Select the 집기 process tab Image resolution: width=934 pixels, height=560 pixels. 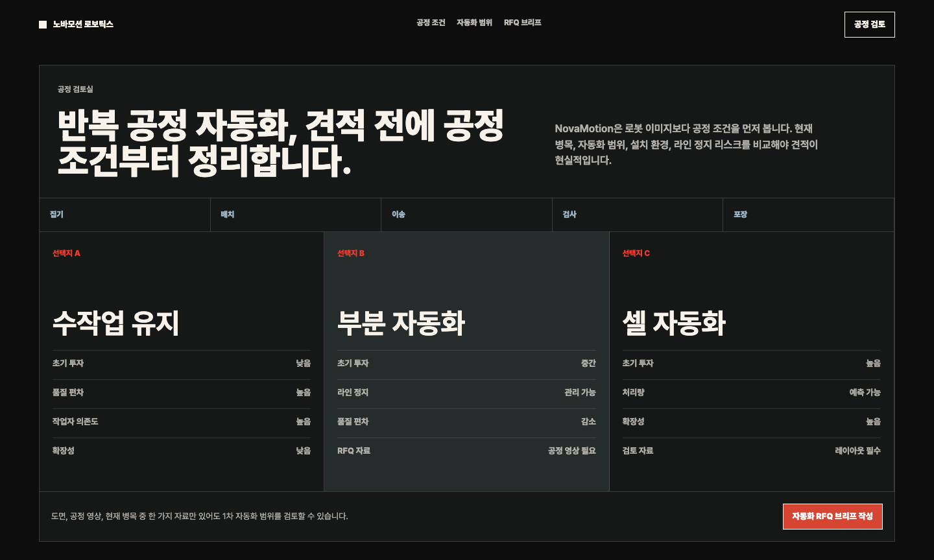pyautogui.click(x=125, y=215)
